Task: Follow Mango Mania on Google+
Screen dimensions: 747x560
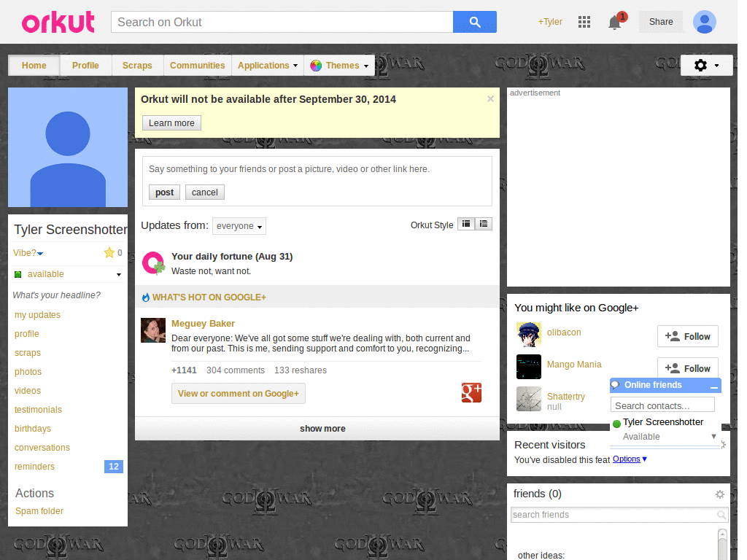Action: click(687, 367)
